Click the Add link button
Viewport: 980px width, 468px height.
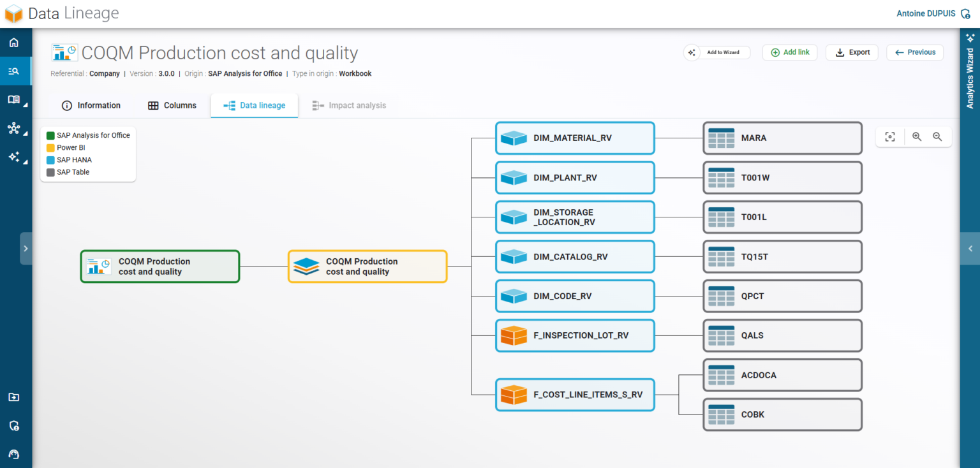[790, 52]
